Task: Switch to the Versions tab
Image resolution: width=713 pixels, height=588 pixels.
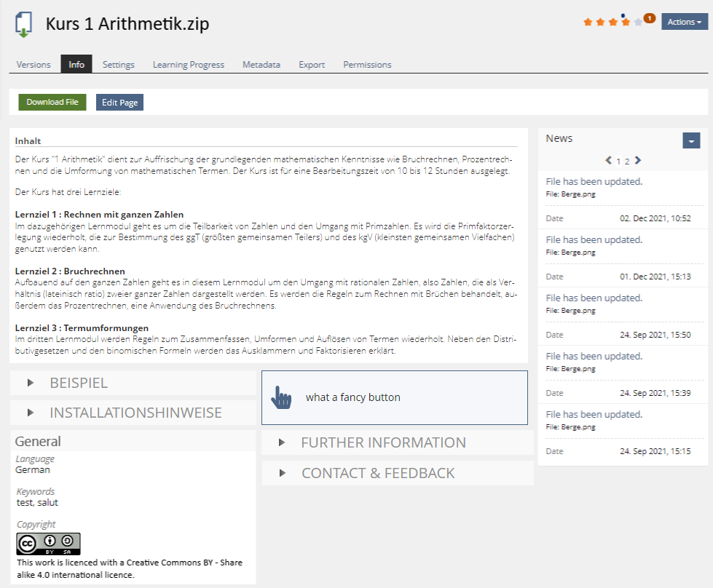Action: (34, 64)
